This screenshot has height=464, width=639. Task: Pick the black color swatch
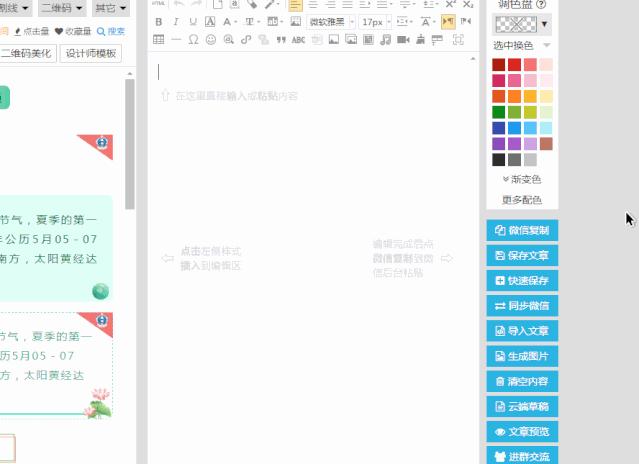tap(498, 160)
